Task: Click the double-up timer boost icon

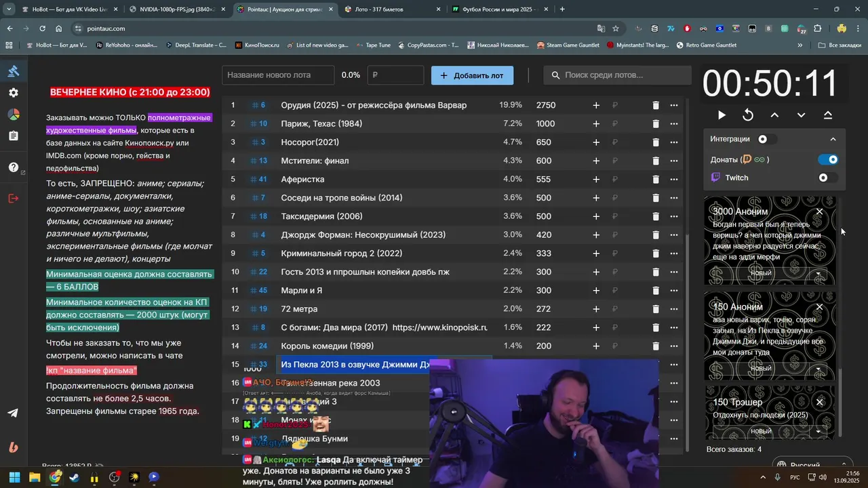Action: (828, 115)
